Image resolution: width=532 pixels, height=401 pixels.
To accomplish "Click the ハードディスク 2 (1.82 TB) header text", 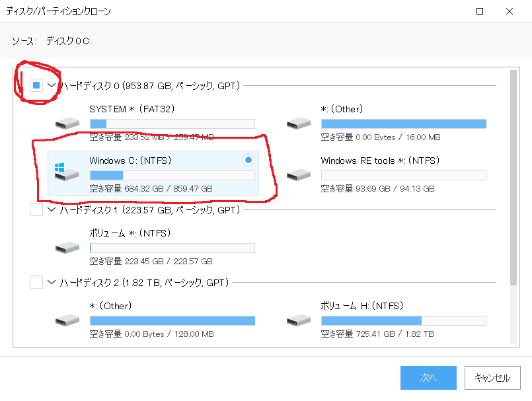I will pyautogui.click(x=144, y=283).
